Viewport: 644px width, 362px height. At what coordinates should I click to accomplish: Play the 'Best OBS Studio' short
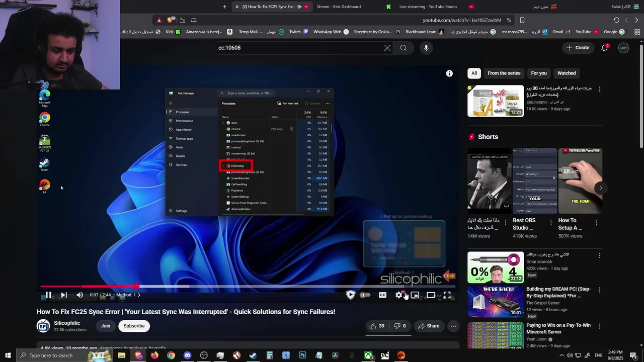(535, 181)
